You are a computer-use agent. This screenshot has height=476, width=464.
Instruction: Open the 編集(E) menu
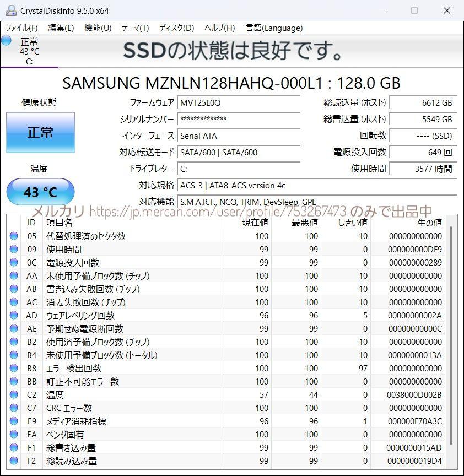61,28
